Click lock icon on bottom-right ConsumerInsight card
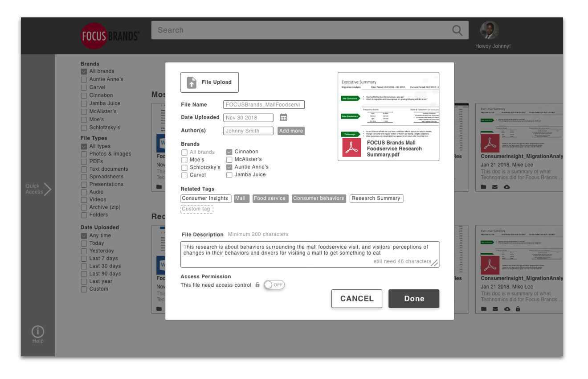Viewport: 588px width, 379px height. pos(518,309)
